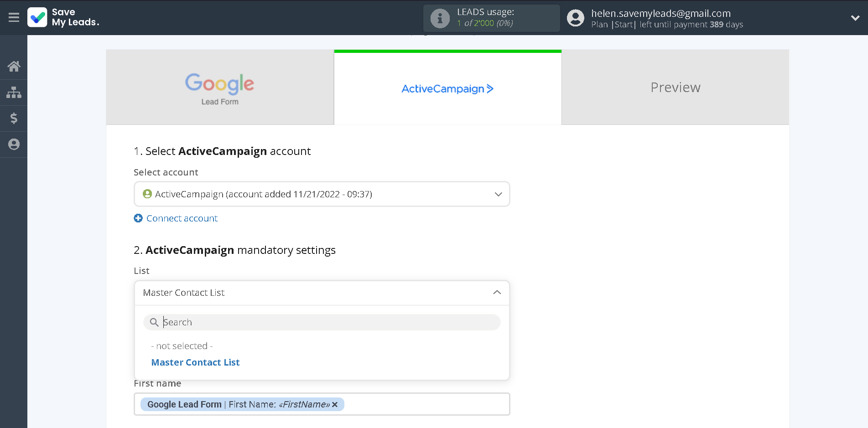Click the First name input field
The width and height of the screenshot is (868, 428).
coord(322,404)
